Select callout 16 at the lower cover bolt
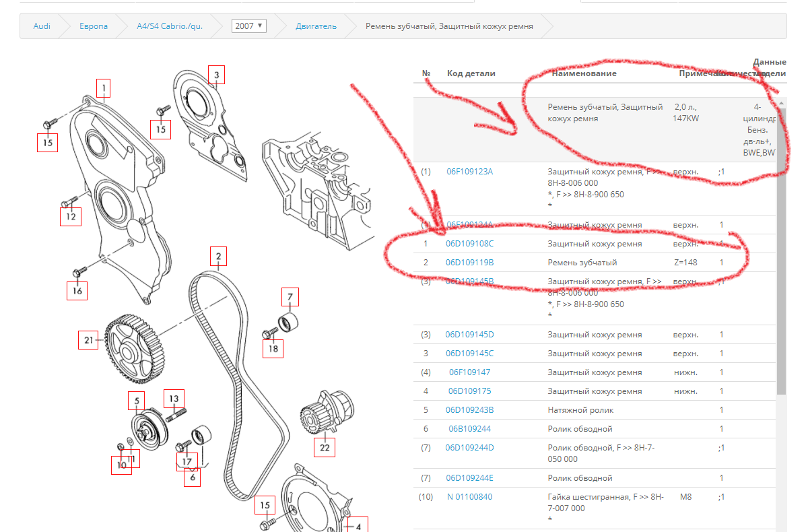808x532 pixels. click(77, 291)
